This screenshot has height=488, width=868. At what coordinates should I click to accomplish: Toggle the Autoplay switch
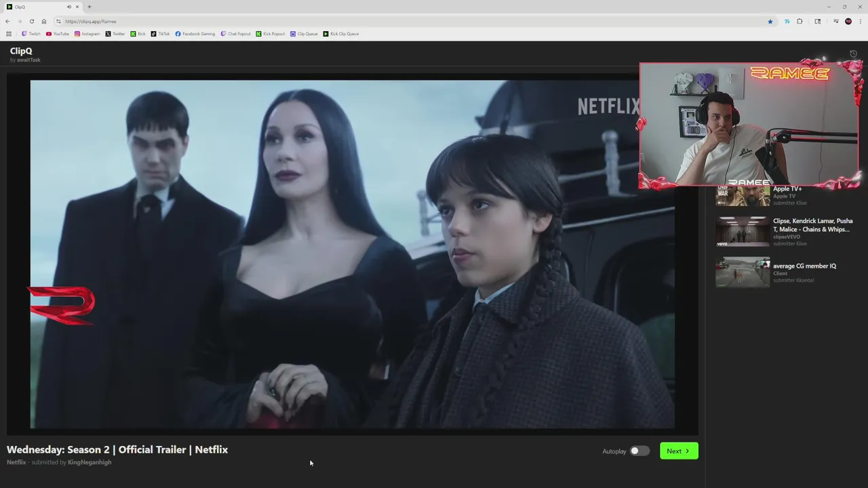pyautogui.click(x=639, y=451)
